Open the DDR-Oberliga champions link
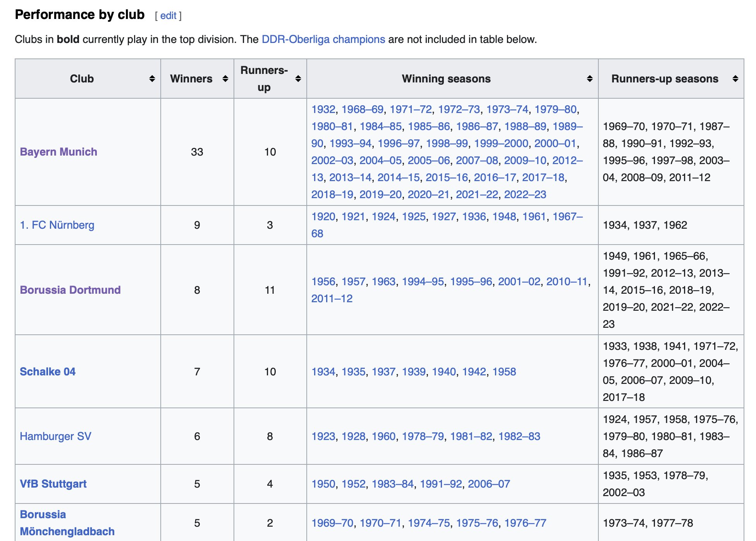The height and width of the screenshot is (541, 756). click(x=323, y=39)
